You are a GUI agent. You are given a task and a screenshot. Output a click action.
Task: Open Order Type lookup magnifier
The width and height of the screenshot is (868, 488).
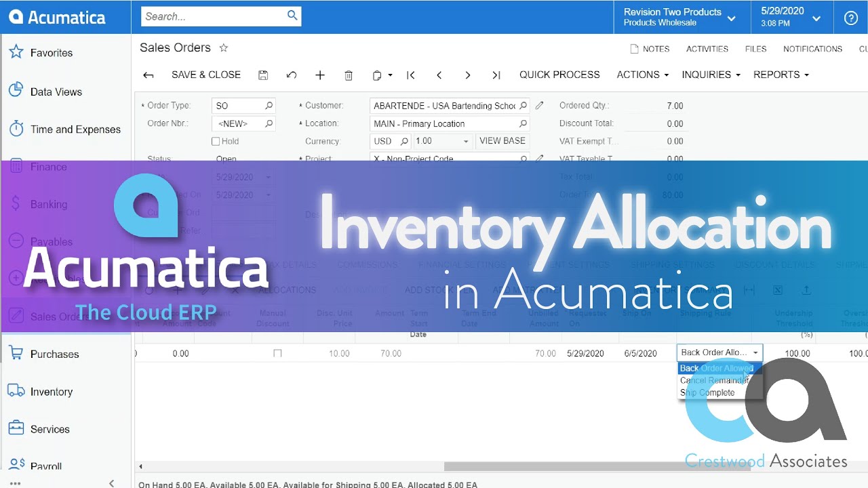click(x=269, y=106)
